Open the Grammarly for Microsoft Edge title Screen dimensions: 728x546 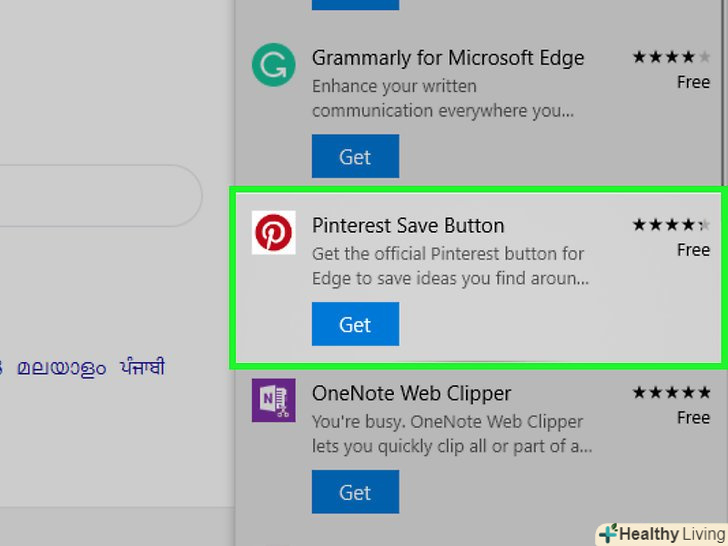pyautogui.click(x=448, y=58)
